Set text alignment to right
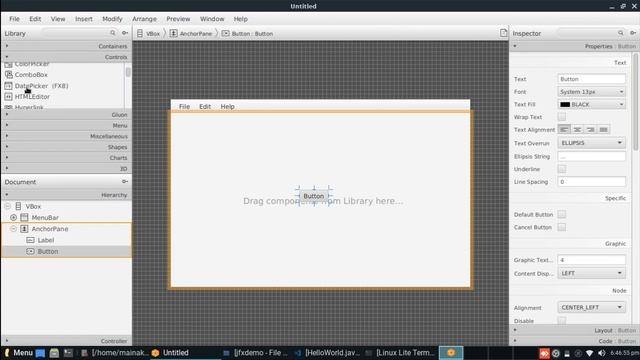The image size is (640, 360). pyautogui.click(x=591, y=129)
